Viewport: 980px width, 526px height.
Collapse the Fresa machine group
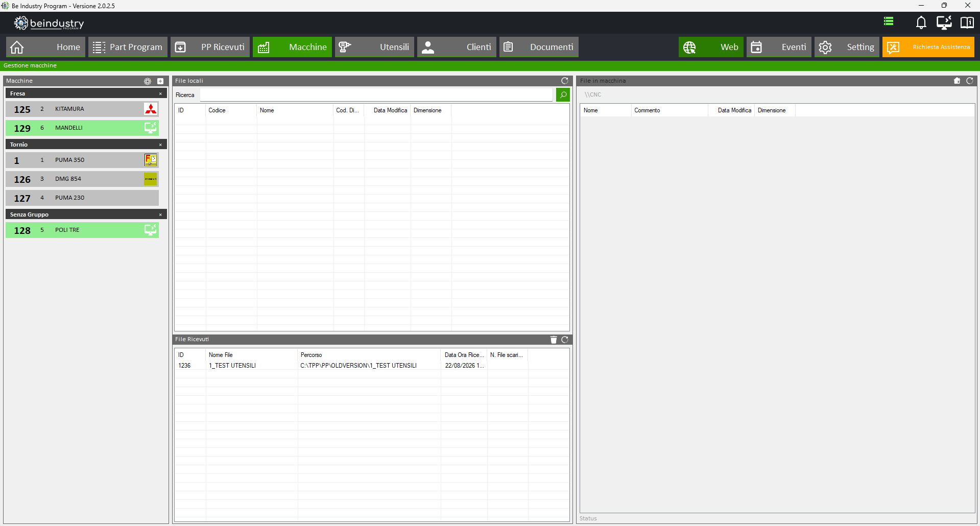pos(160,94)
